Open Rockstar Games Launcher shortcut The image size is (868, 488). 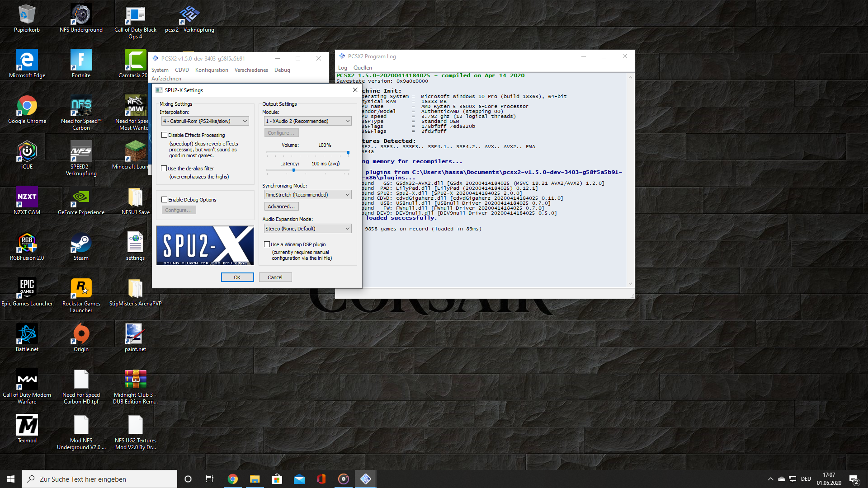coord(81,296)
